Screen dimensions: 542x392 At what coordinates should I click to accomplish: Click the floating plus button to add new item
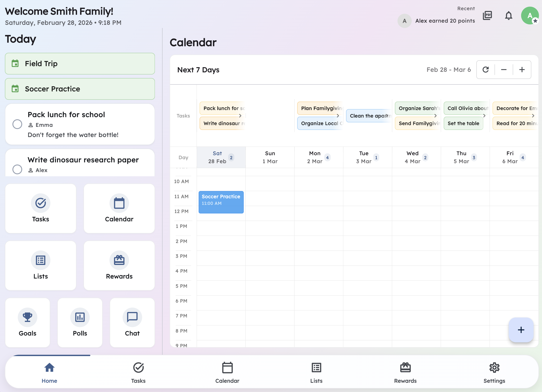(x=521, y=330)
